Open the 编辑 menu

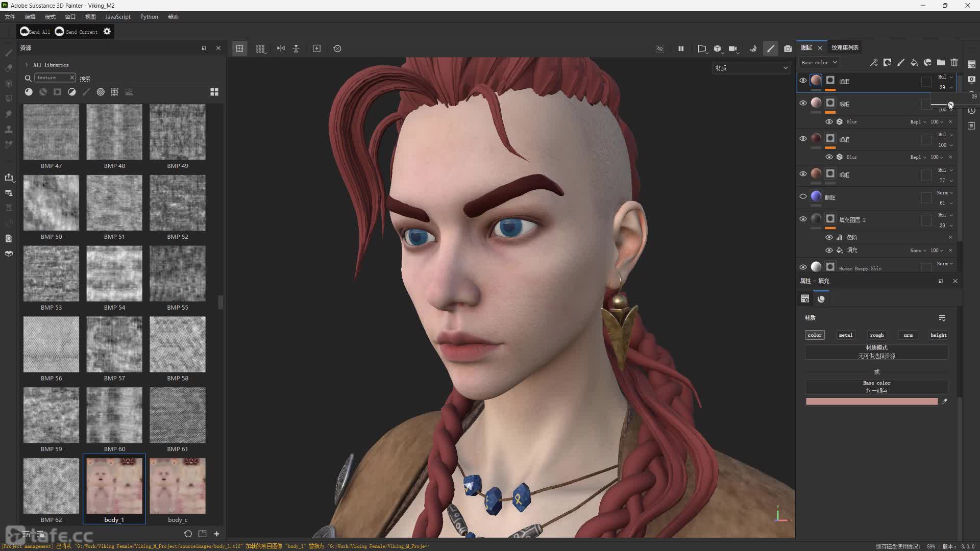tap(30, 17)
